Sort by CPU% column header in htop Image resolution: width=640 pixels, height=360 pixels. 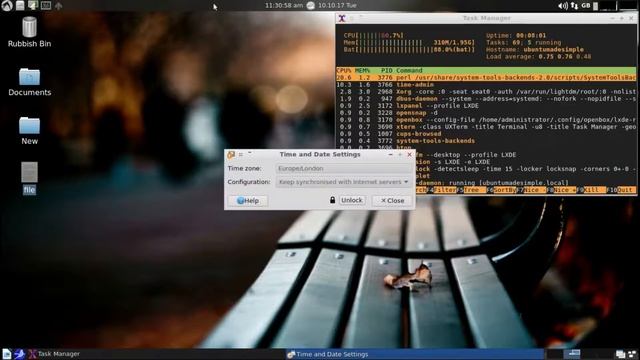(x=344, y=71)
